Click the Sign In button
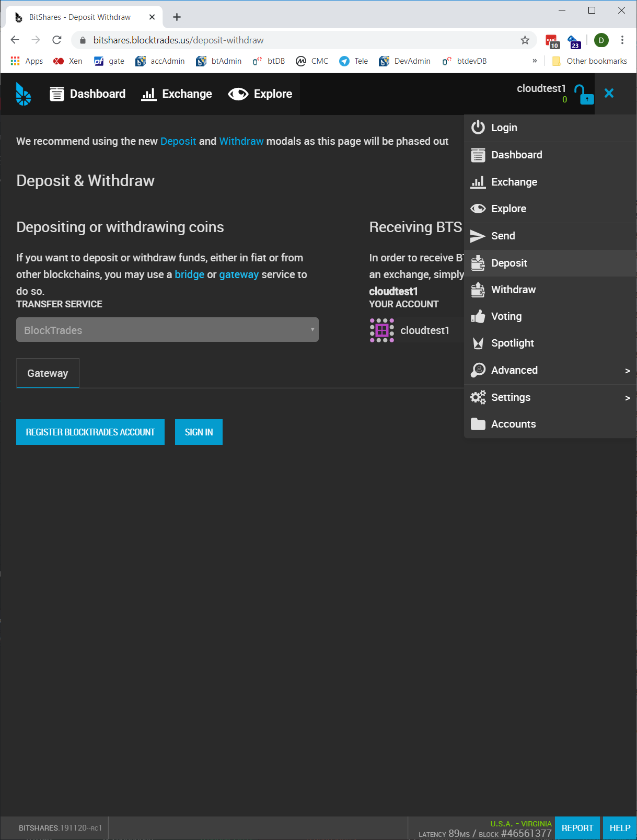This screenshot has height=840, width=637. [199, 432]
